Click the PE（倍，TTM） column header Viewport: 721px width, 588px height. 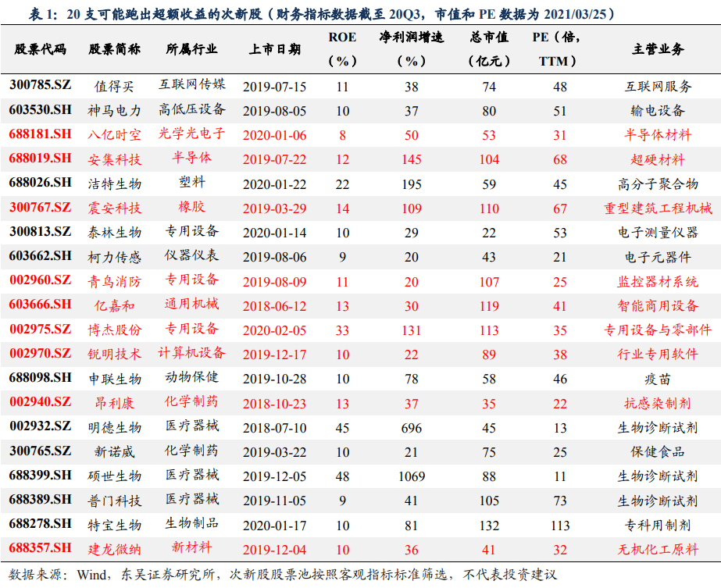557,49
